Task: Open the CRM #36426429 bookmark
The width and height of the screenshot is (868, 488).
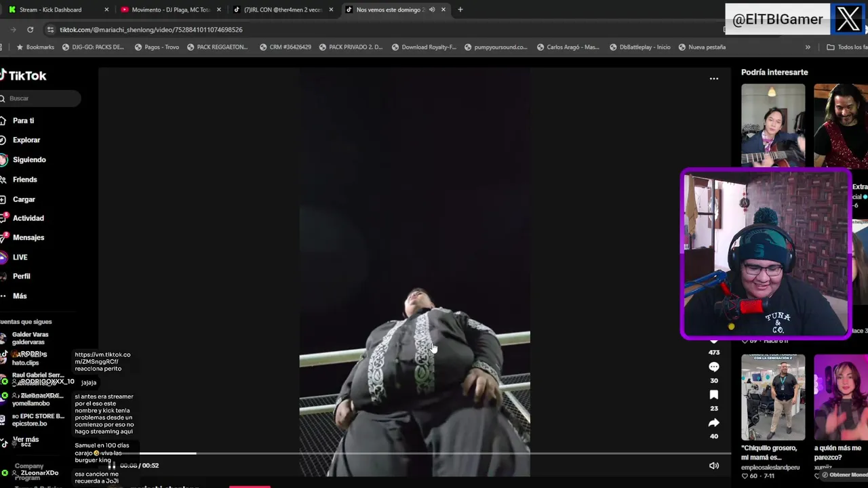Action: (x=285, y=47)
